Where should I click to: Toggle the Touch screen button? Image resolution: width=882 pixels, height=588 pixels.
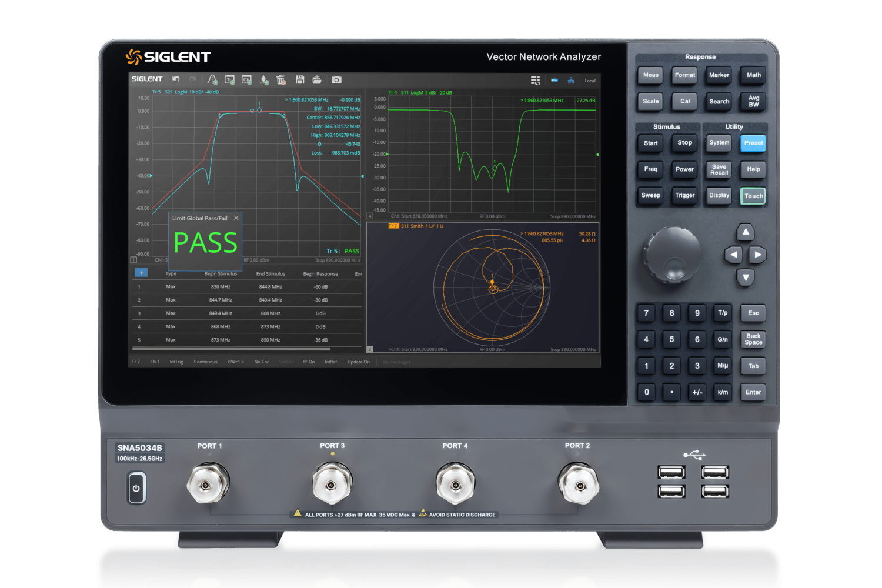click(x=753, y=196)
